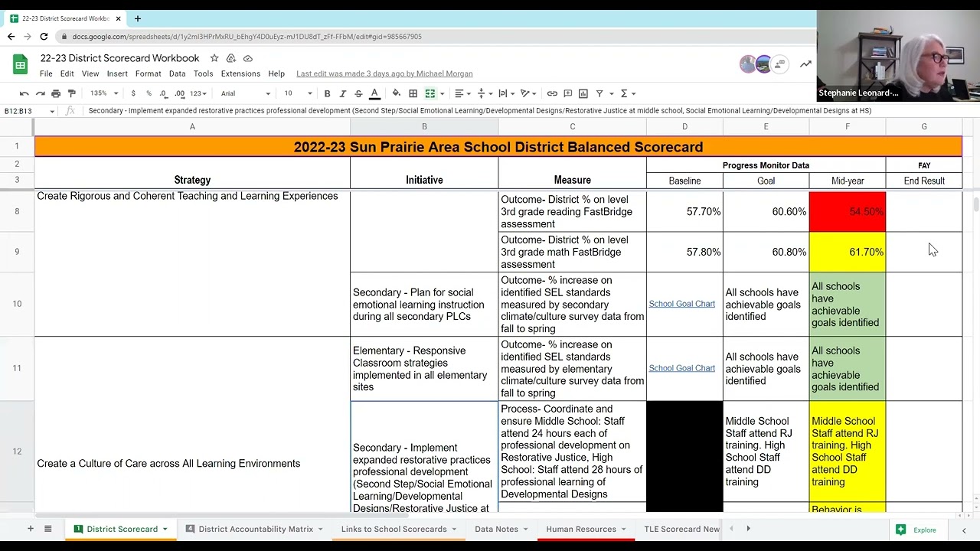Image resolution: width=980 pixels, height=551 pixels.
Task: Open School Goal Chart link in row 11
Action: coord(681,368)
